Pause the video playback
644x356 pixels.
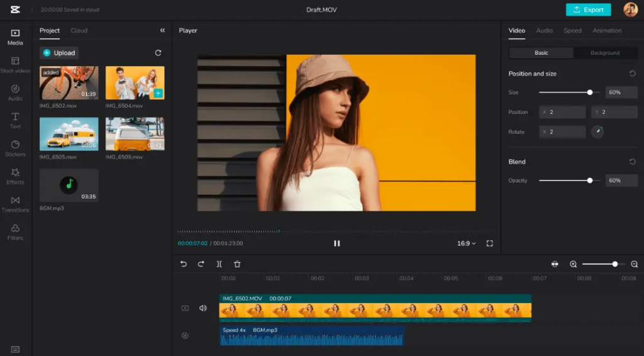pyautogui.click(x=337, y=243)
